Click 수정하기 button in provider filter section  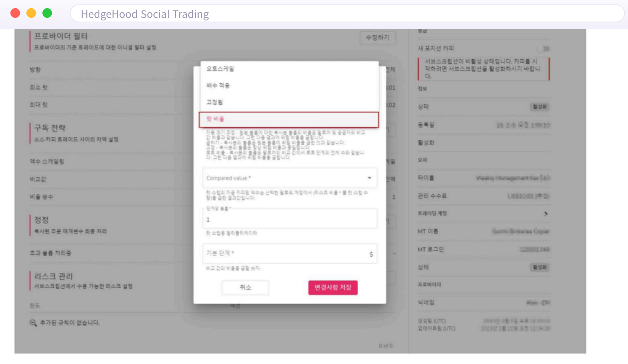[x=378, y=37]
